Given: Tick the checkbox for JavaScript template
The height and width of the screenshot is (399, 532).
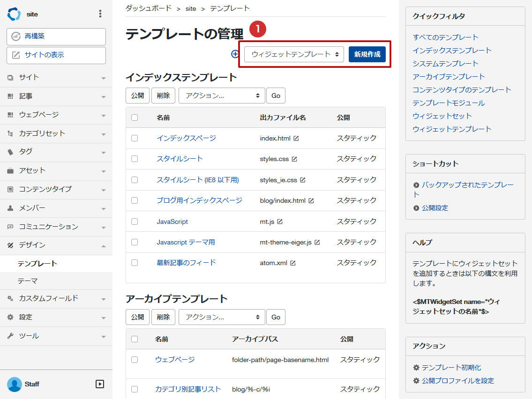Looking at the screenshot, I should (135, 222).
